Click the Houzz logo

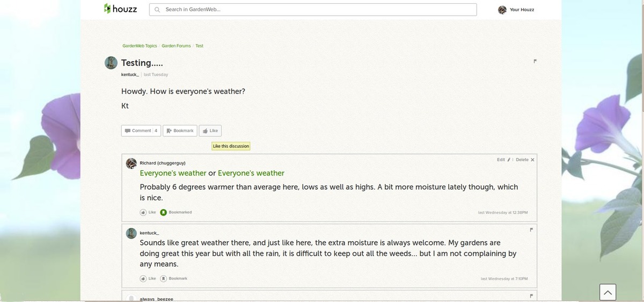120,9
